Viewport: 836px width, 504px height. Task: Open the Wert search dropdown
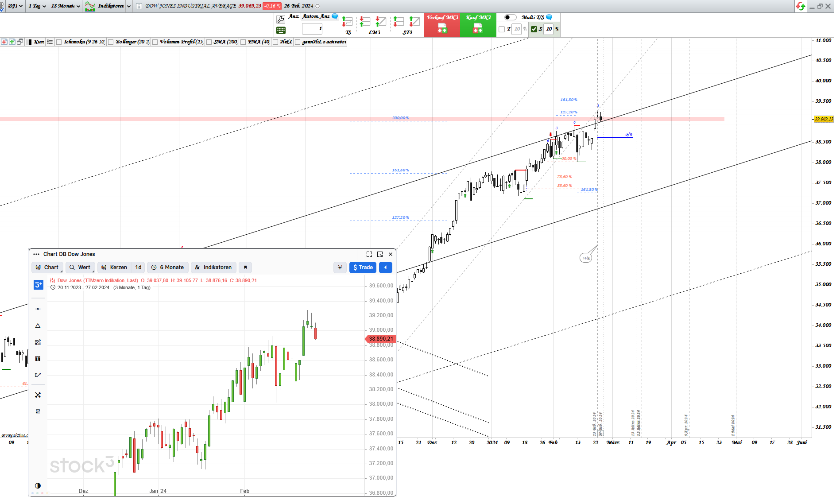pyautogui.click(x=80, y=268)
